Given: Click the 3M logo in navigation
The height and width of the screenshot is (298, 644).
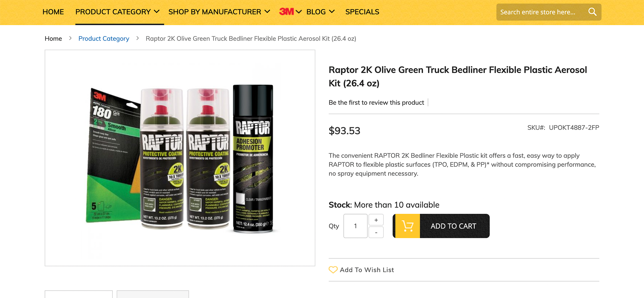Looking at the screenshot, I should pyautogui.click(x=286, y=12).
